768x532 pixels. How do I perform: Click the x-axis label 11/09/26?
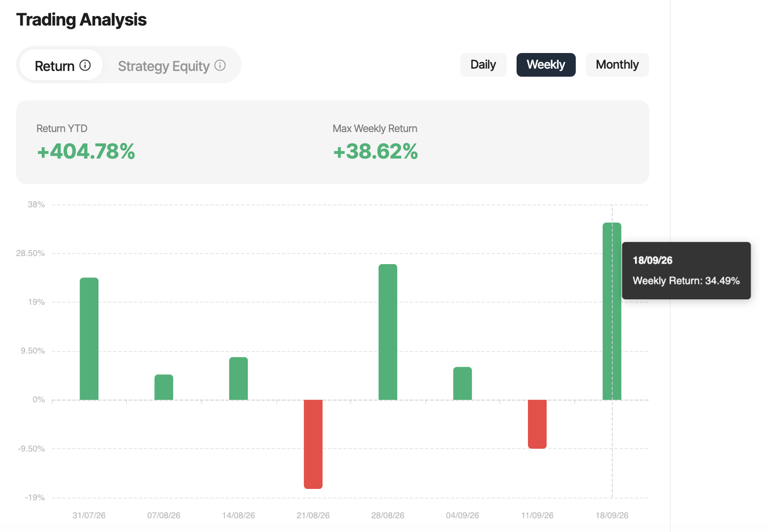click(537, 515)
